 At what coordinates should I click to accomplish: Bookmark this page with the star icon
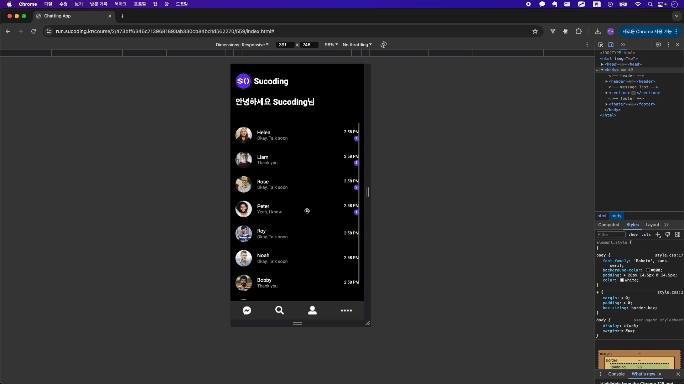point(535,31)
